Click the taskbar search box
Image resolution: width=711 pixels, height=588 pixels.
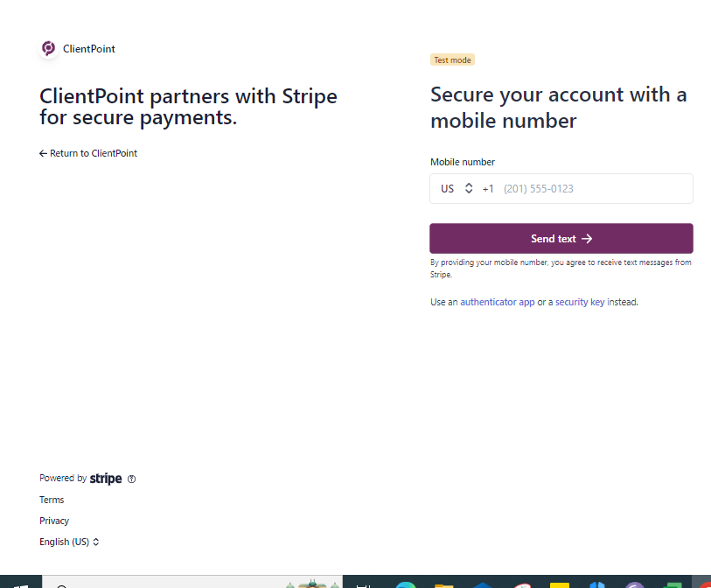(192, 582)
